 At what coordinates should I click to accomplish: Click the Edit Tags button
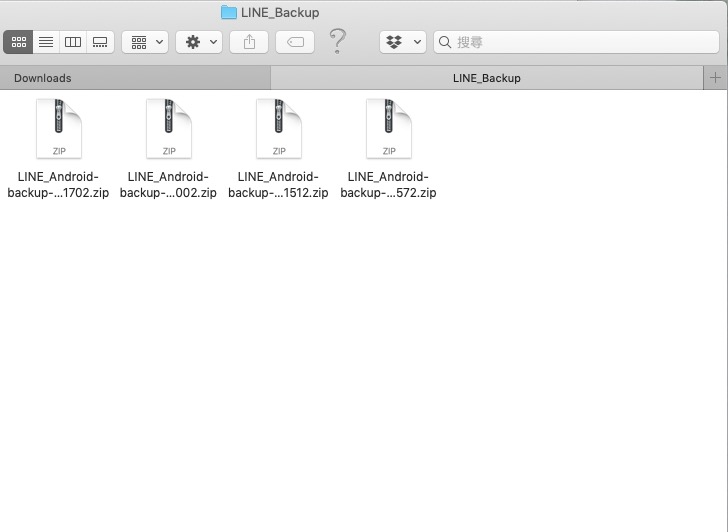[295, 42]
